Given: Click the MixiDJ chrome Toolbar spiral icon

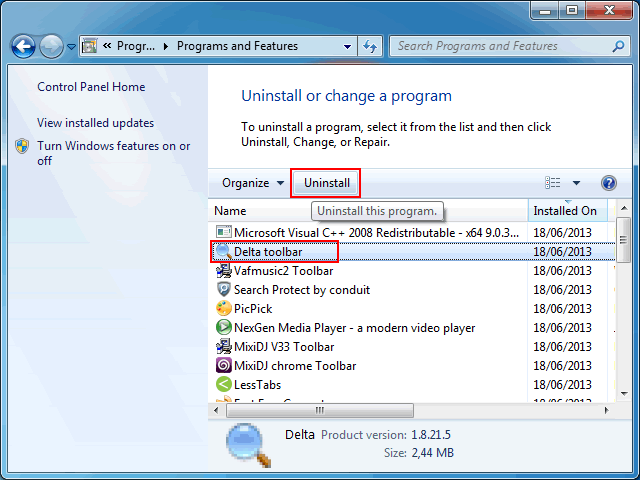Looking at the screenshot, I should (223, 365).
